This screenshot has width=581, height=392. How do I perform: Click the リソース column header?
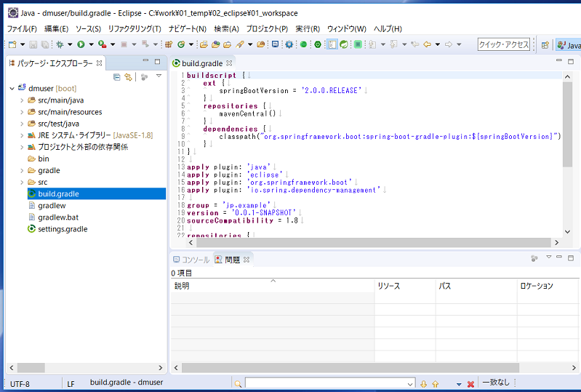405,286
